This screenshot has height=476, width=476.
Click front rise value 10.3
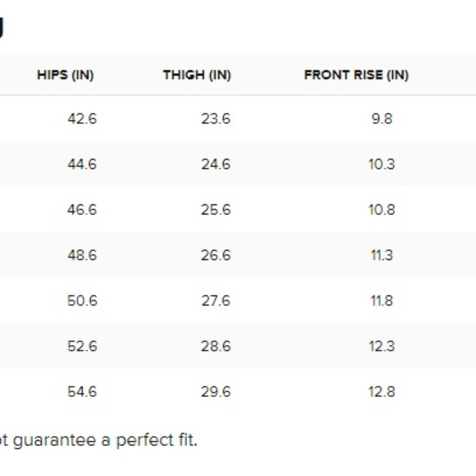coord(382,164)
